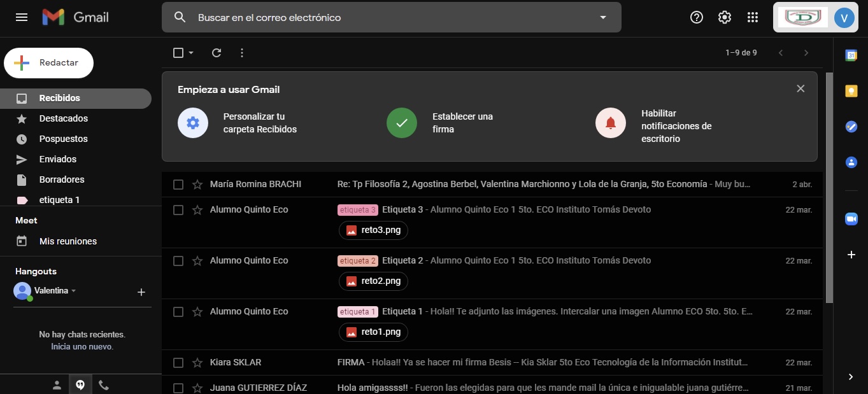The width and height of the screenshot is (868, 394).
Task: Star the Kiara SKLAR email
Action: [197, 363]
